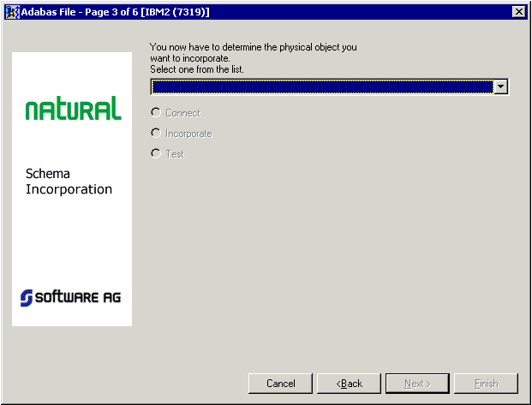Click the greyed-out Finish button
This screenshot has width=532, height=405.
coord(486,383)
